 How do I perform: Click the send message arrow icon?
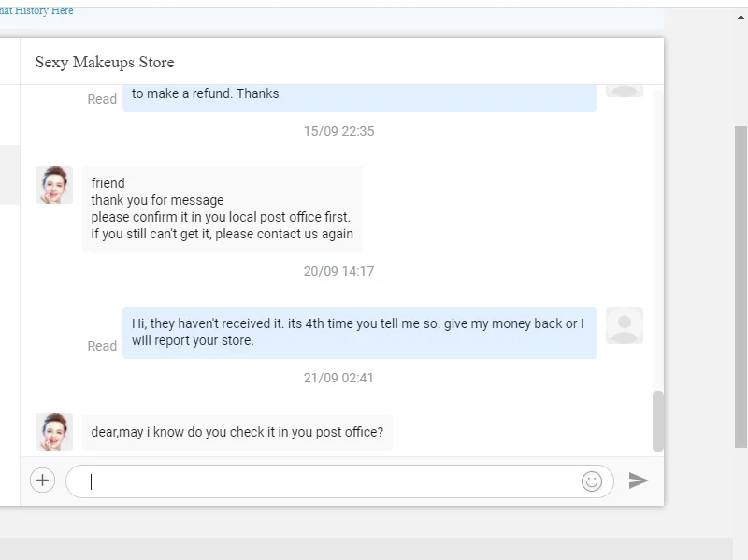point(639,481)
